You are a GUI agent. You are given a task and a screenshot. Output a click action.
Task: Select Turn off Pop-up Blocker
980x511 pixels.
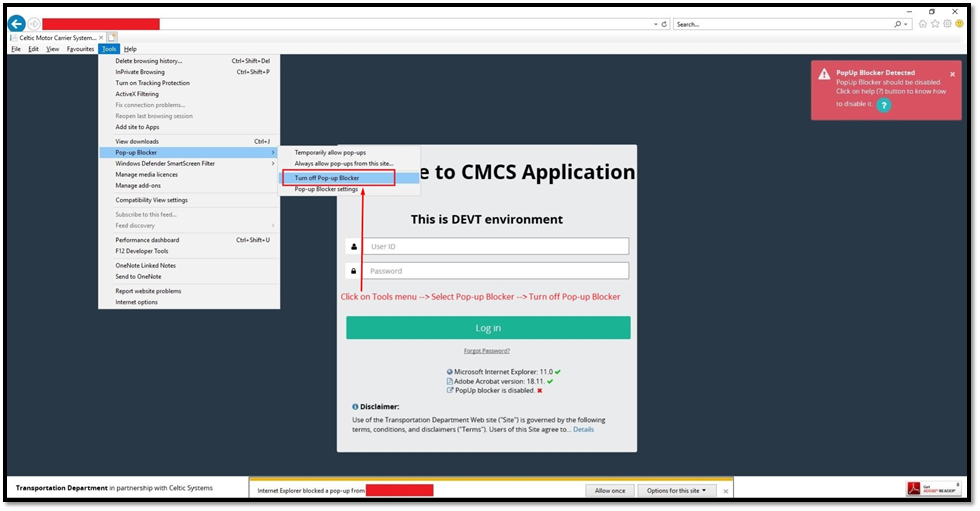327,178
